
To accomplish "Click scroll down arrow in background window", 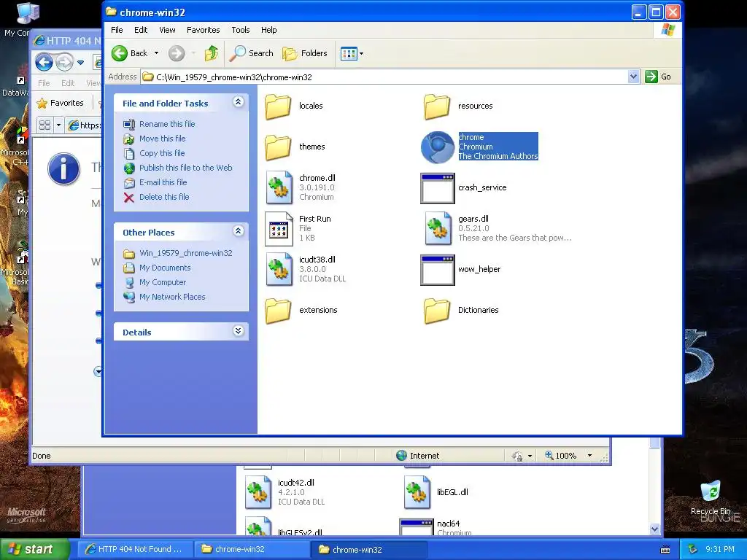I will tap(654, 529).
